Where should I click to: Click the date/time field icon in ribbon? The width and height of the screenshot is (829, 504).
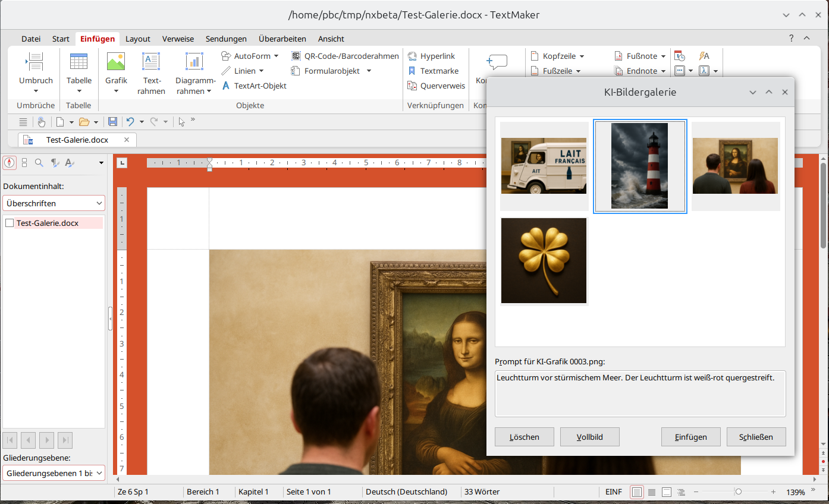680,56
